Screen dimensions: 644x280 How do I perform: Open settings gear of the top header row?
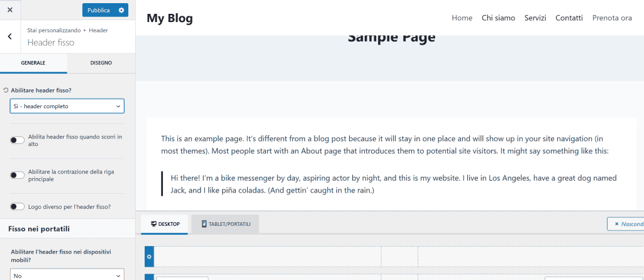pyautogui.click(x=149, y=257)
